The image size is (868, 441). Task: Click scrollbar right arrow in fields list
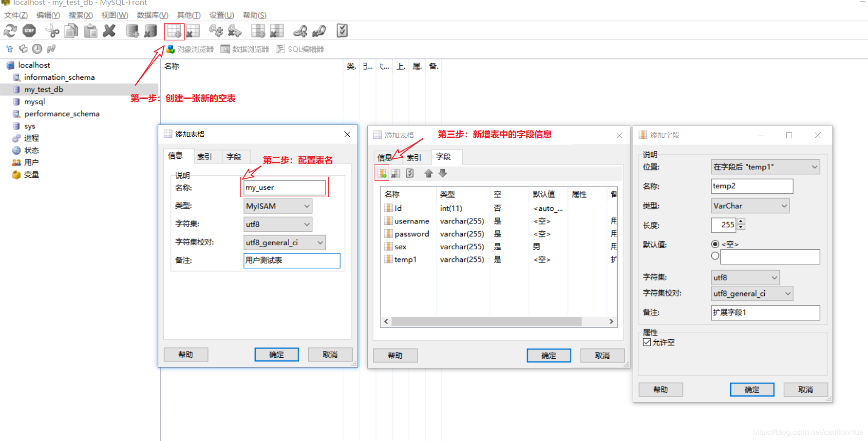611,321
